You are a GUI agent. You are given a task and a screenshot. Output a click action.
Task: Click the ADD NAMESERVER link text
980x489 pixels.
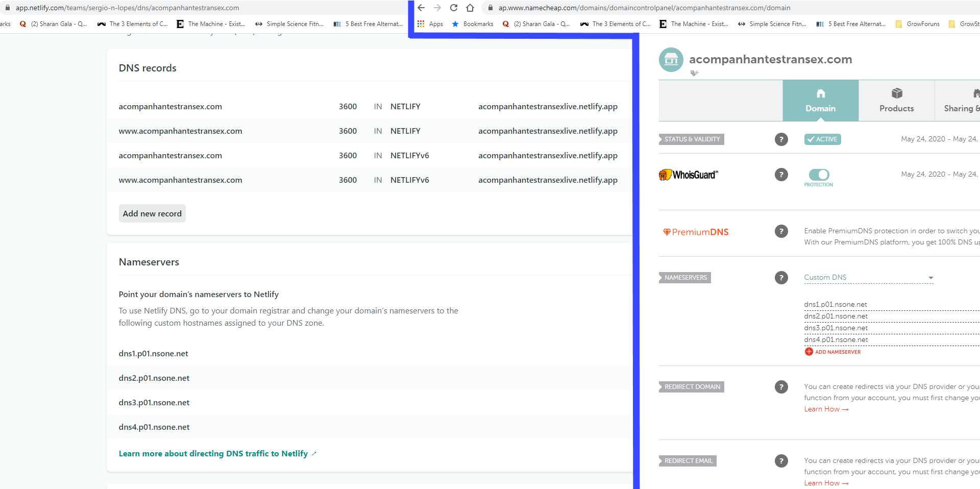pyautogui.click(x=838, y=352)
